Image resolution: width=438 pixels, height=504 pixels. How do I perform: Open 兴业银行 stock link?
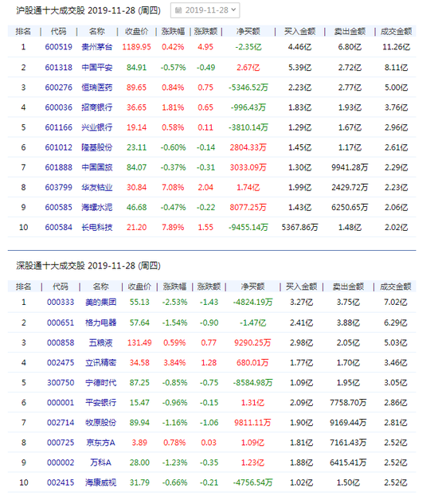click(x=97, y=127)
